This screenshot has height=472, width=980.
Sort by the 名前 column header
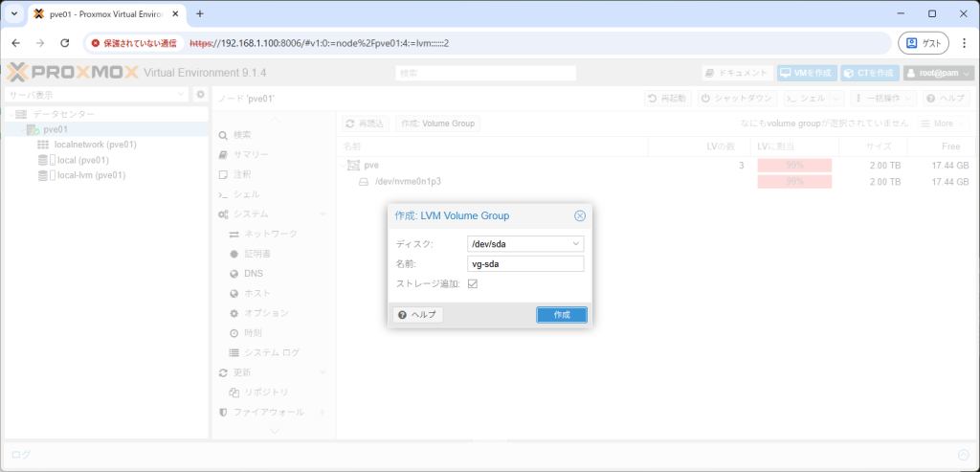click(493, 146)
